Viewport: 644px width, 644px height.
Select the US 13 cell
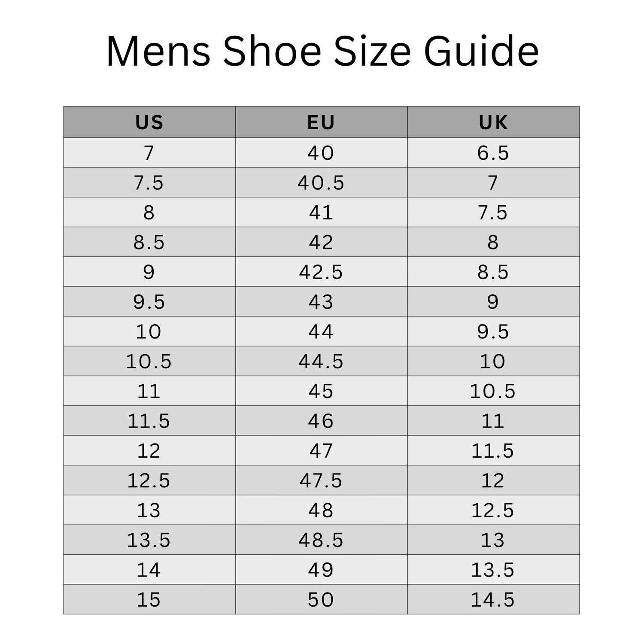coord(149,510)
